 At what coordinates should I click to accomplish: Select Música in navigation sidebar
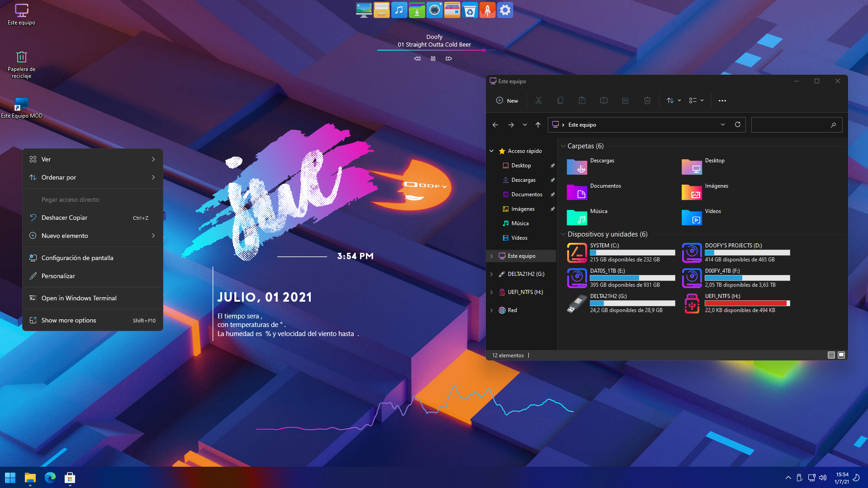pos(520,223)
